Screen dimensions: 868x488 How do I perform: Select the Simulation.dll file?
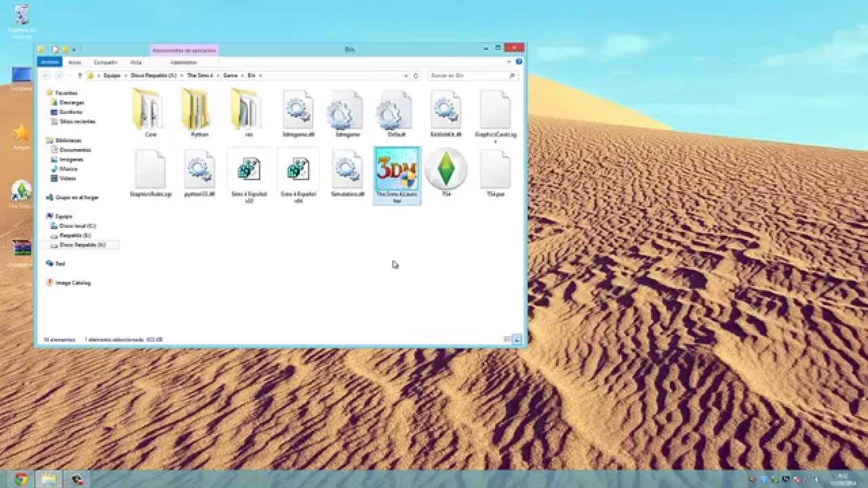point(347,174)
